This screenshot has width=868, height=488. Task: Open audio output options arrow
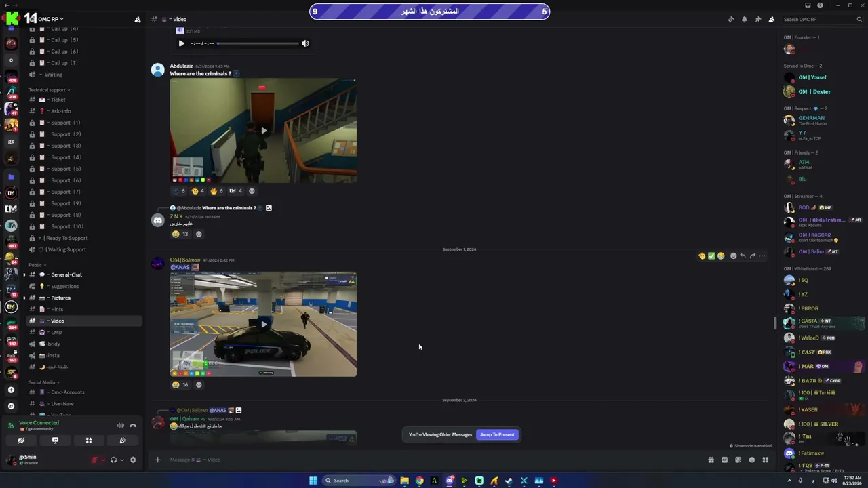[x=122, y=460]
